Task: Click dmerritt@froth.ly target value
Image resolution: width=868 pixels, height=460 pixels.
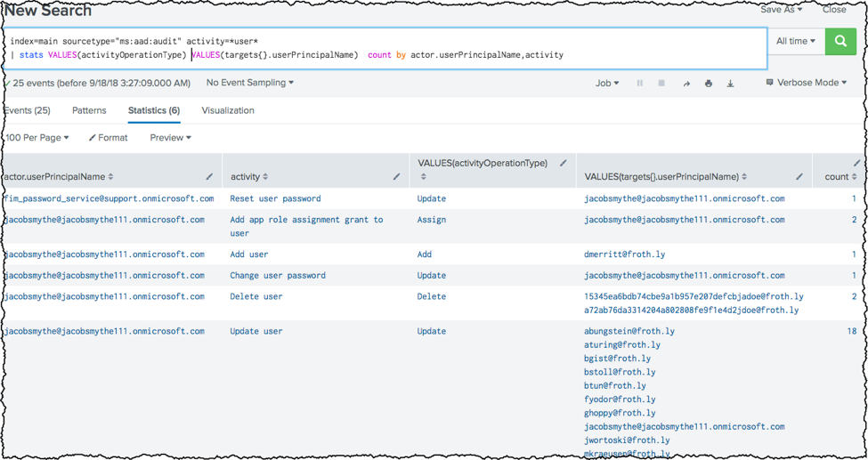Action: [624, 254]
